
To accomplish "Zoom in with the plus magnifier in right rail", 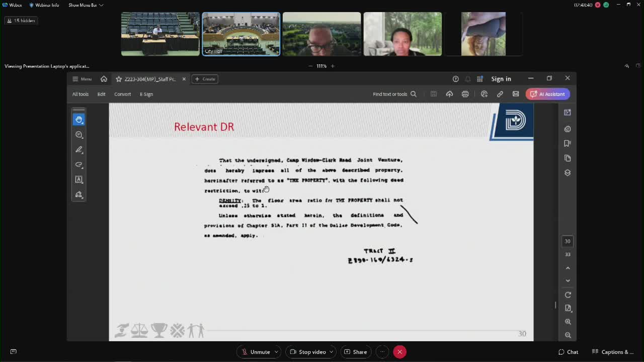I will pos(568,322).
